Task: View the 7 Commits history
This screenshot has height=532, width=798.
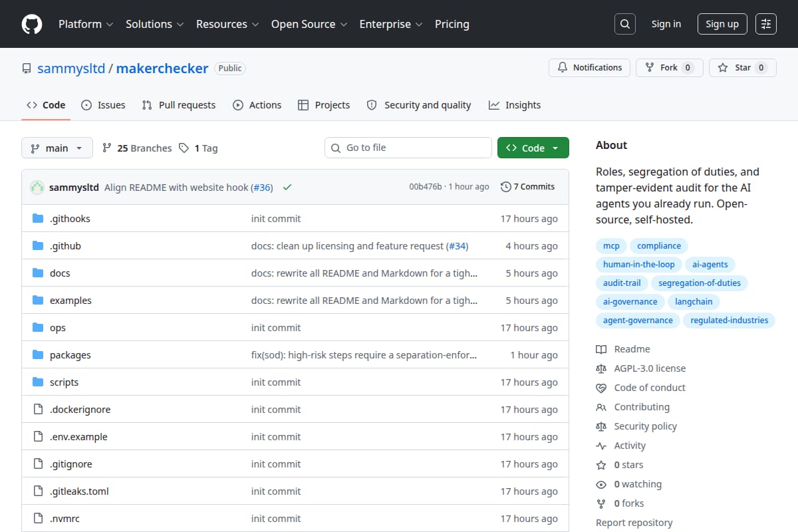Action: pyautogui.click(x=528, y=187)
